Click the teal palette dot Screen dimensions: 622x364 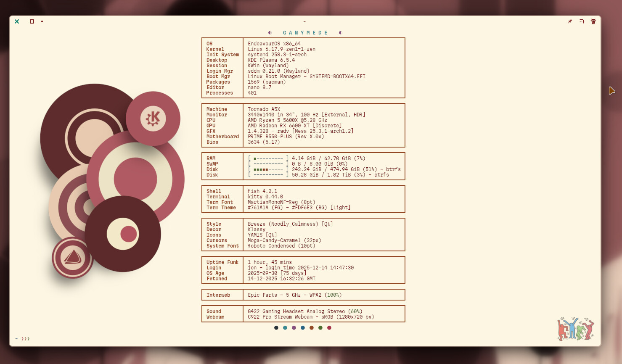point(285,328)
